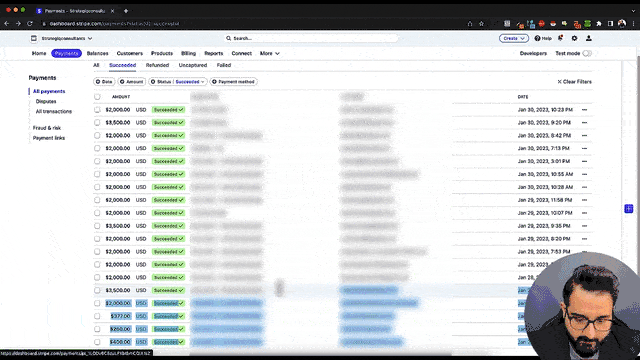Focus the Search field

coord(312,38)
